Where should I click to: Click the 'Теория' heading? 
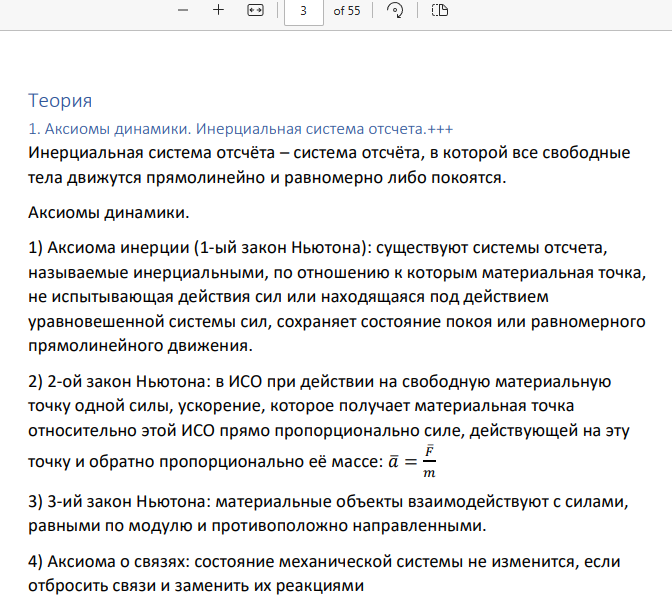(x=60, y=100)
